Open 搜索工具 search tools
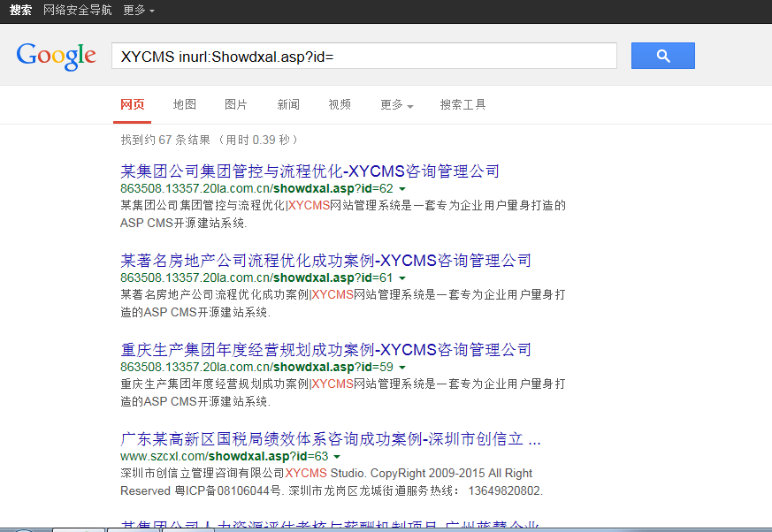 [x=462, y=104]
